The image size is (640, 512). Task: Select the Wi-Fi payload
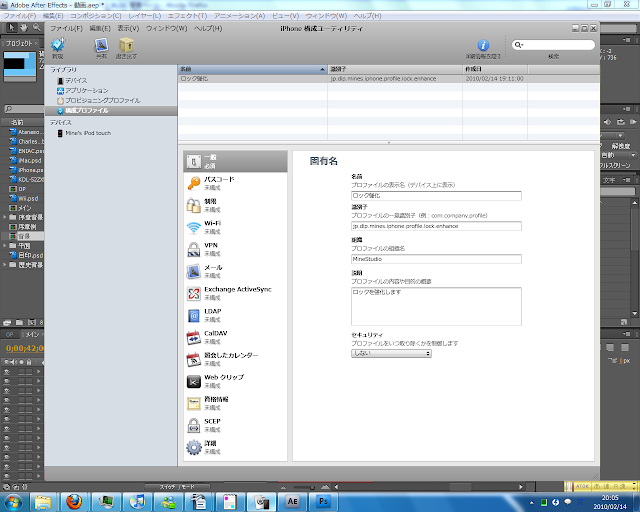point(235,227)
